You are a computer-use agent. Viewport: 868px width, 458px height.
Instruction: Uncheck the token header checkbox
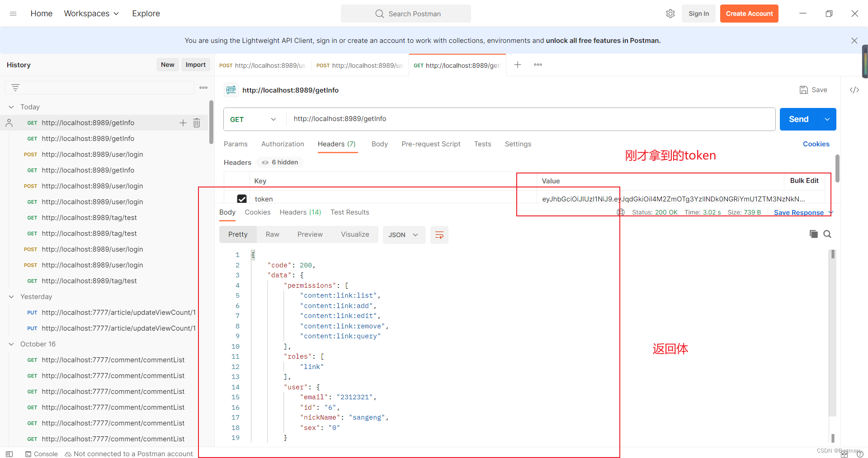(x=242, y=199)
